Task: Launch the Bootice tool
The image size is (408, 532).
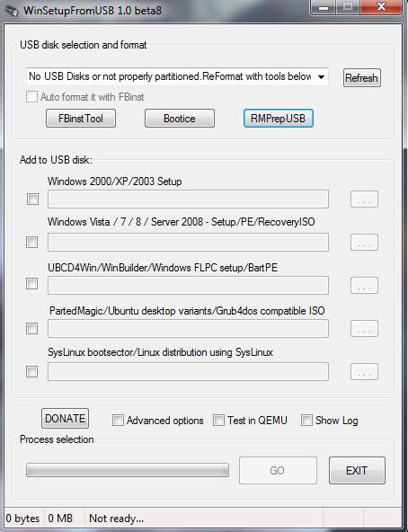Action: [x=180, y=119]
